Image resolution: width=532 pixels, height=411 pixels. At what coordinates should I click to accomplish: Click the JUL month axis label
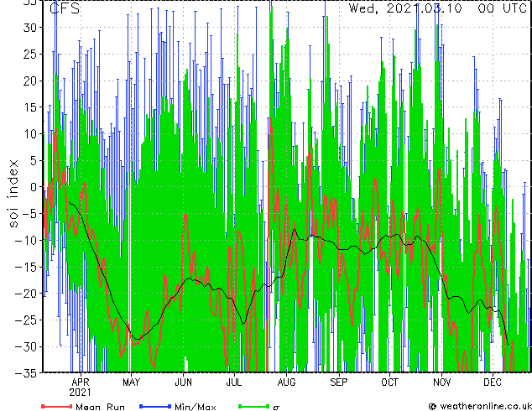(x=234, y=382)
